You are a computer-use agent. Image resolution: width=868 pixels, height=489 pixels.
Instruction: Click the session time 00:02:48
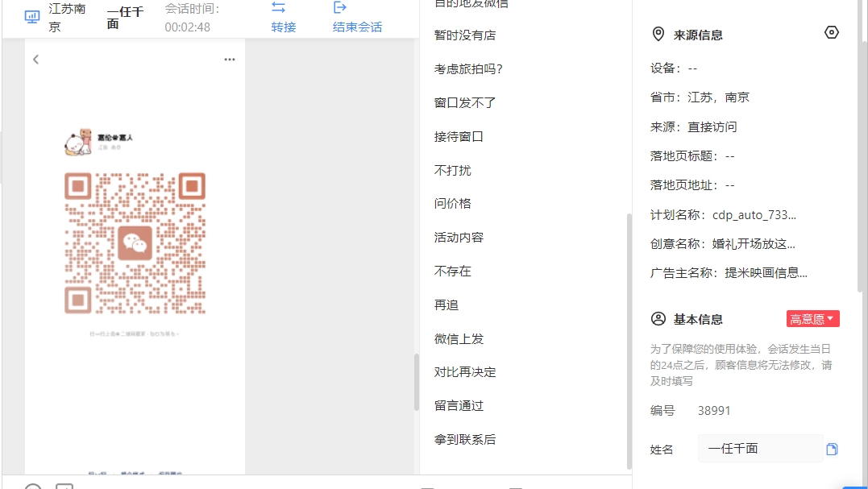pos(188,27)
